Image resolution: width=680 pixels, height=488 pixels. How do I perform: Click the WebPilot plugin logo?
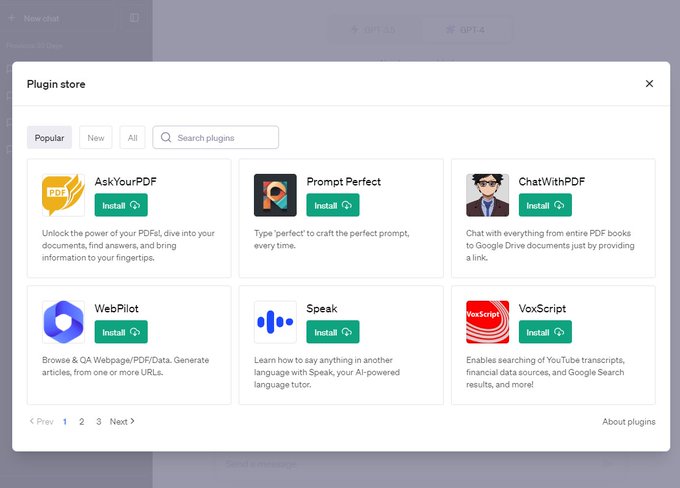click(x=63, y=322)
